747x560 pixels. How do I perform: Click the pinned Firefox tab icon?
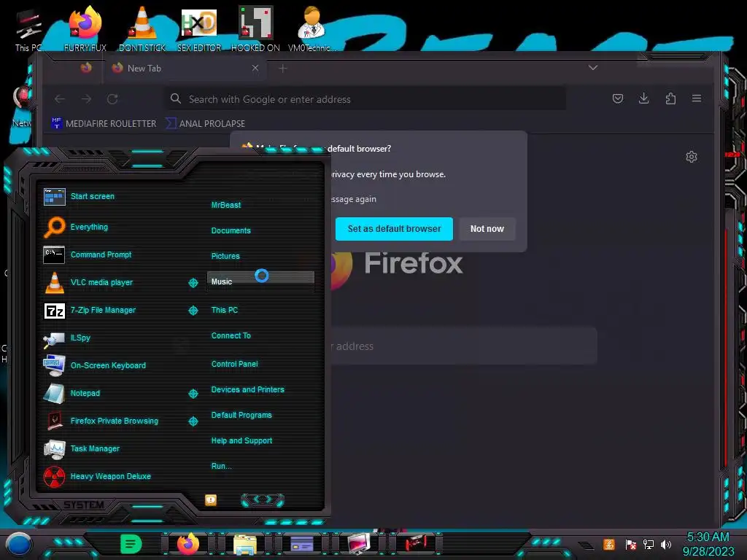86,68
